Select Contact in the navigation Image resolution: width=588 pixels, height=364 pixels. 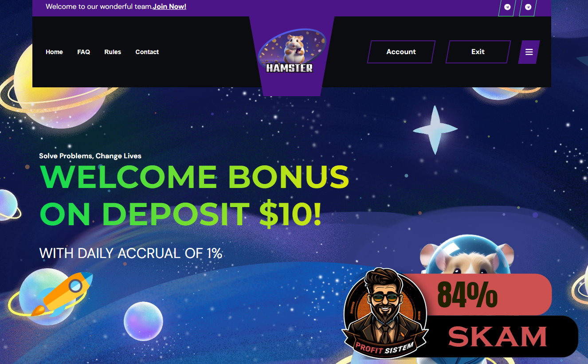point(147,52)
